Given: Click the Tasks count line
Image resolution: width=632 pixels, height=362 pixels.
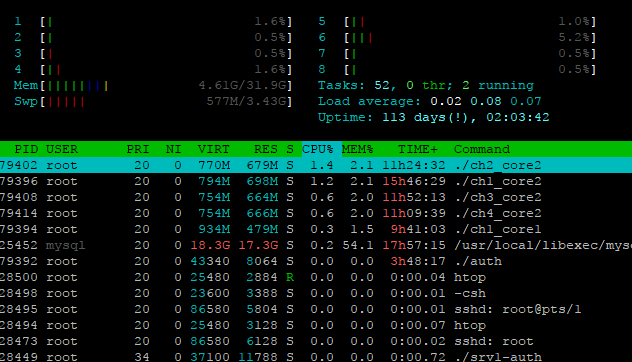Looking at the screenshot, I should [x=426, y=85].
